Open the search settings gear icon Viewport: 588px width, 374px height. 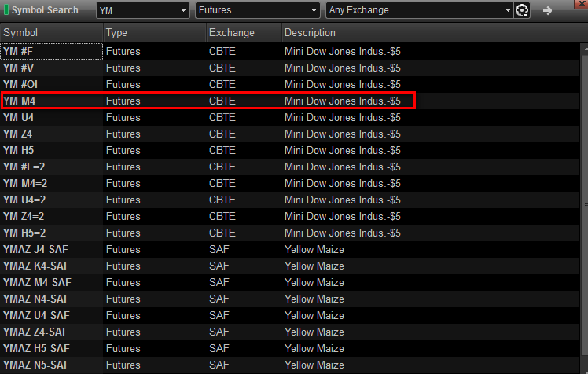tap(521, 10)
